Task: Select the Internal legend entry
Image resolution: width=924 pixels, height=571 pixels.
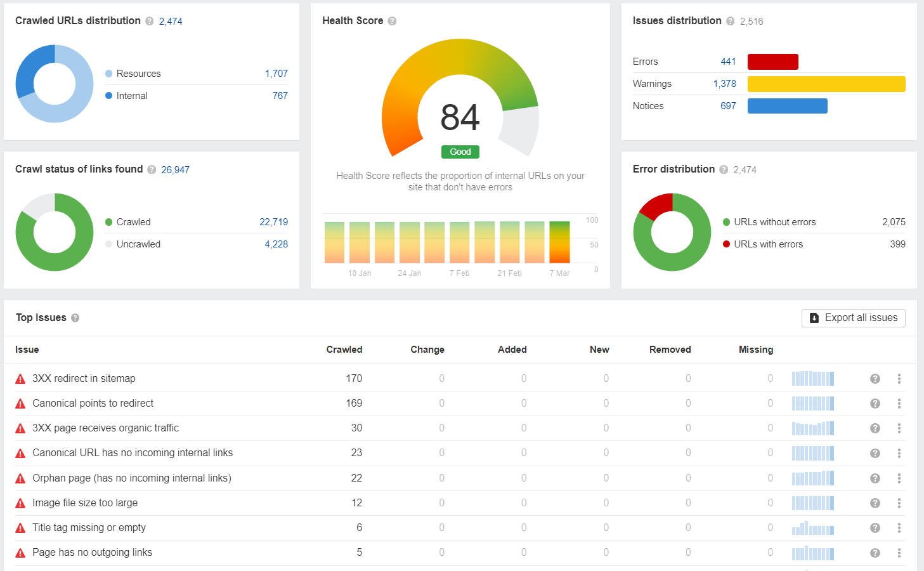Action: click(126, 96)
